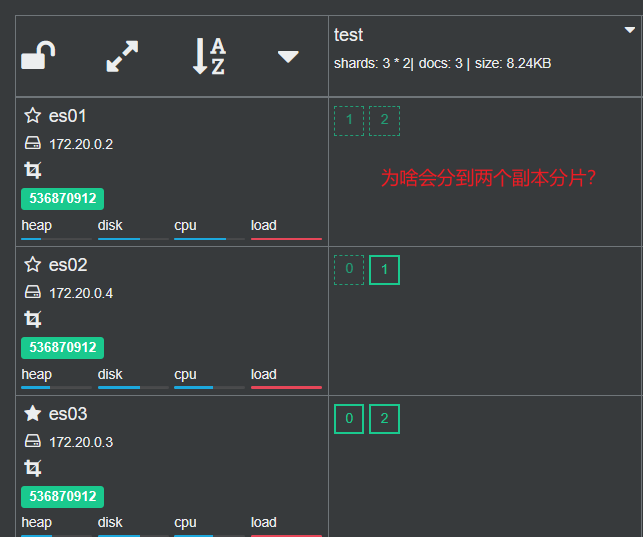Toggle expand nodes view arrows icon
Image resolution: width=643 pixels, height=537 pixels.
[122, 56]
